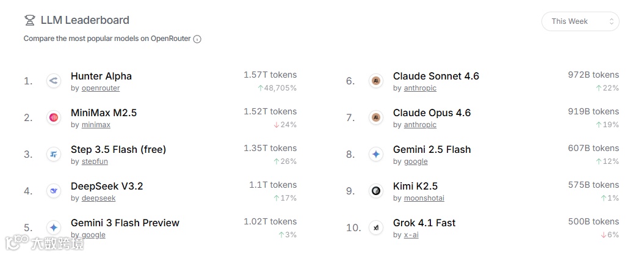Click the Kimi K2.5 logo icon
The width and height of the screenshot is (644, 255).
point(376,191)
